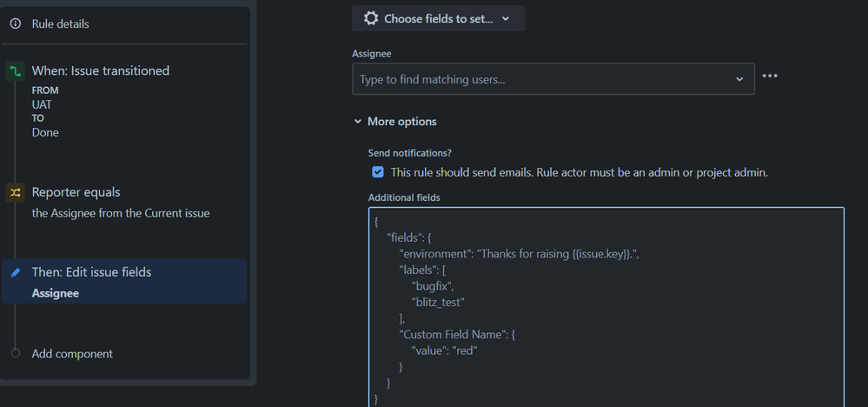Screen dimensions: 868x407
Task: Click the Rule details info icon
Action: (16, 23)
